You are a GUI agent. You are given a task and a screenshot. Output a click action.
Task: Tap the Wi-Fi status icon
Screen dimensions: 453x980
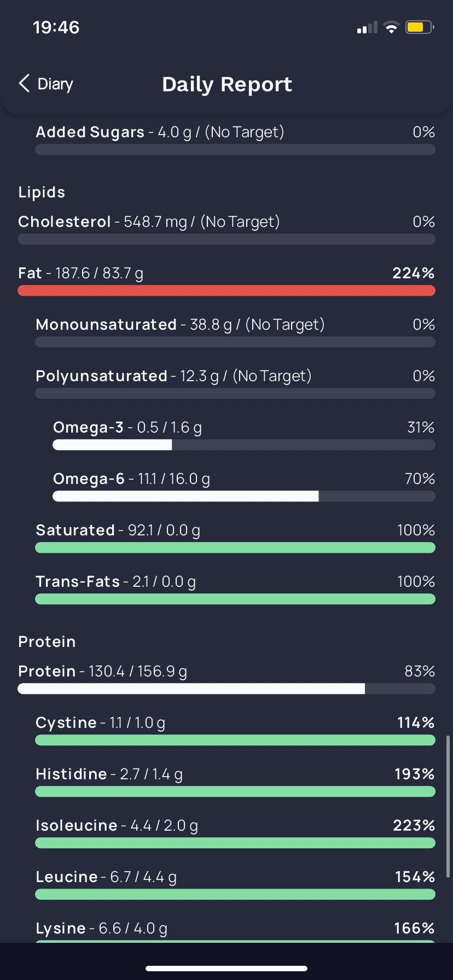(x=391, y=27)
